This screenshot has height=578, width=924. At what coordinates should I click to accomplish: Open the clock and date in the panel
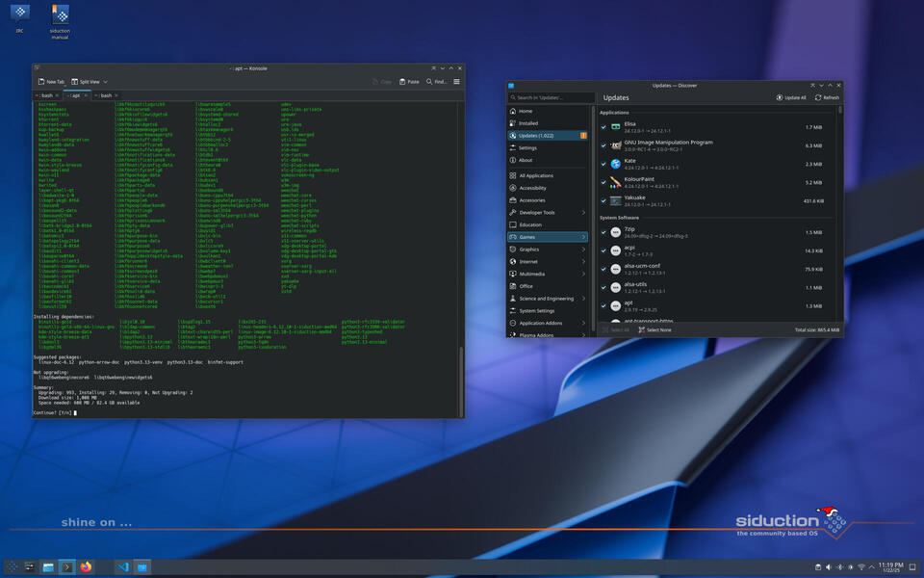pyautogui.click(x=890, y=567)
